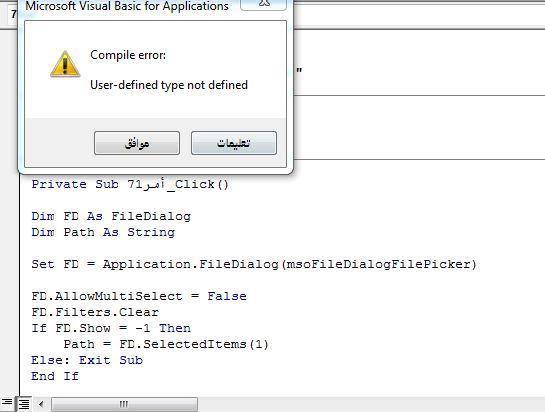Click 'Path = FD.SelectedItems(1)' line
This screenshot has height=412, width=545.
(x=166, y=344)
